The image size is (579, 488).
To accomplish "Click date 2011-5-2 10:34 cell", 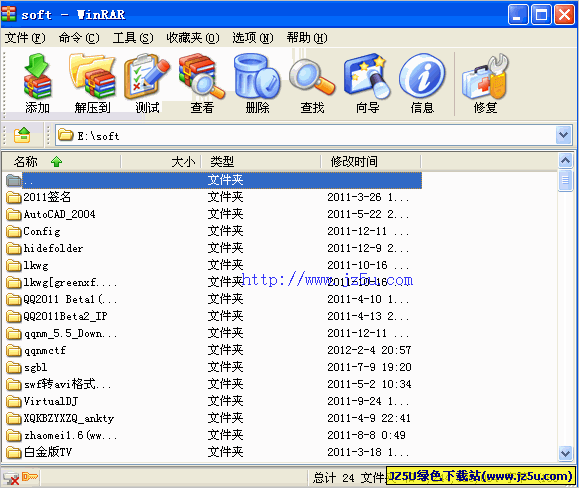I will (369, 384).
